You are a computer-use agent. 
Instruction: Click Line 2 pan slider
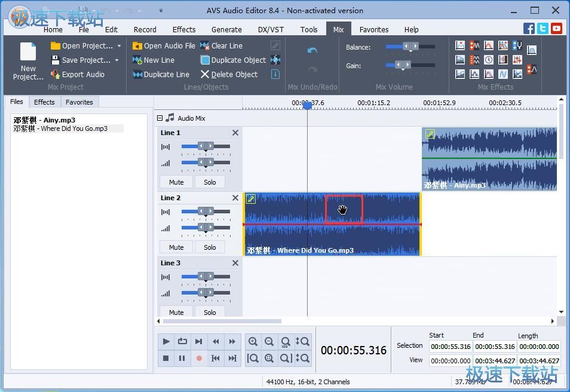point(206,212)
